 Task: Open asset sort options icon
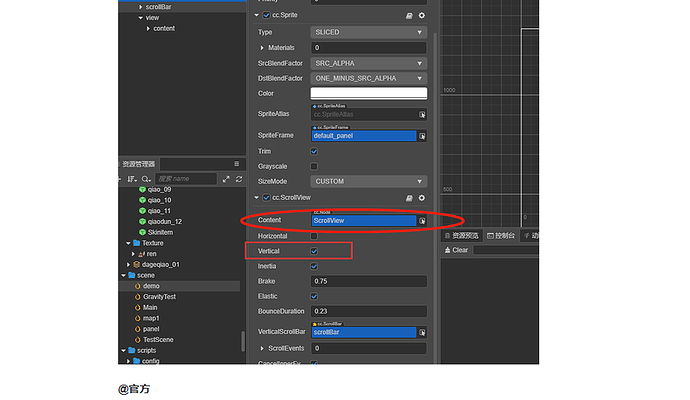click(132, 179)
